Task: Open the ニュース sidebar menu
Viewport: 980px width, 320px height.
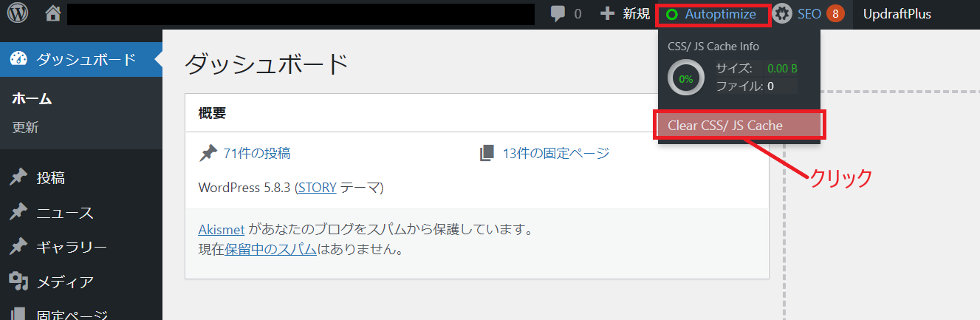Action: pyautogui.click(x=65, y=213)
